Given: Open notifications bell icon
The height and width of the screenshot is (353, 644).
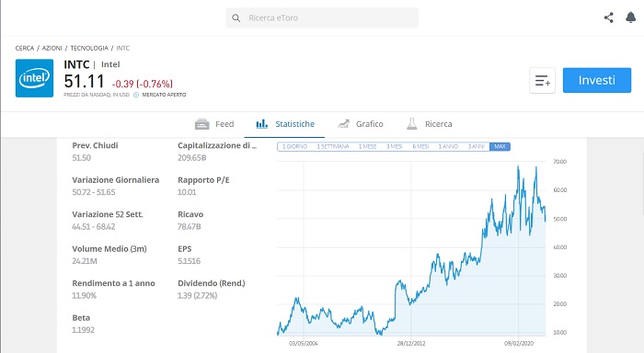Looking at the screenshot, I should click(630, 17).
